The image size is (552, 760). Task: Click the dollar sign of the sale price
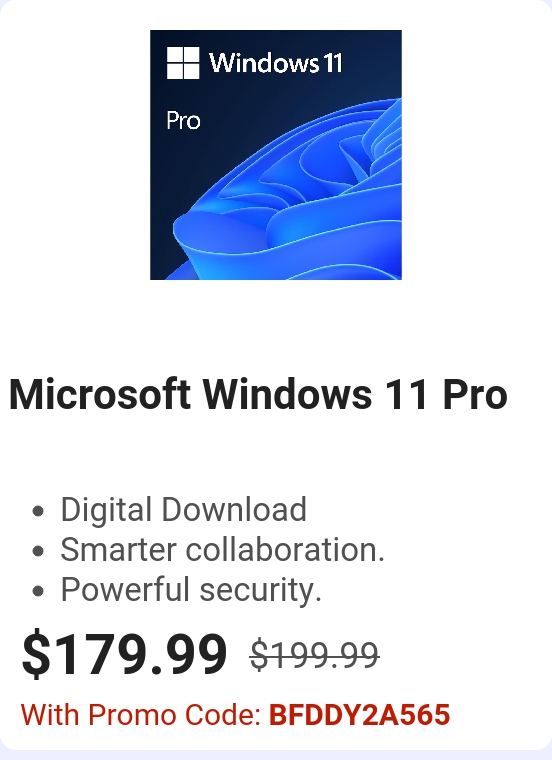click(x=36, y=654)
